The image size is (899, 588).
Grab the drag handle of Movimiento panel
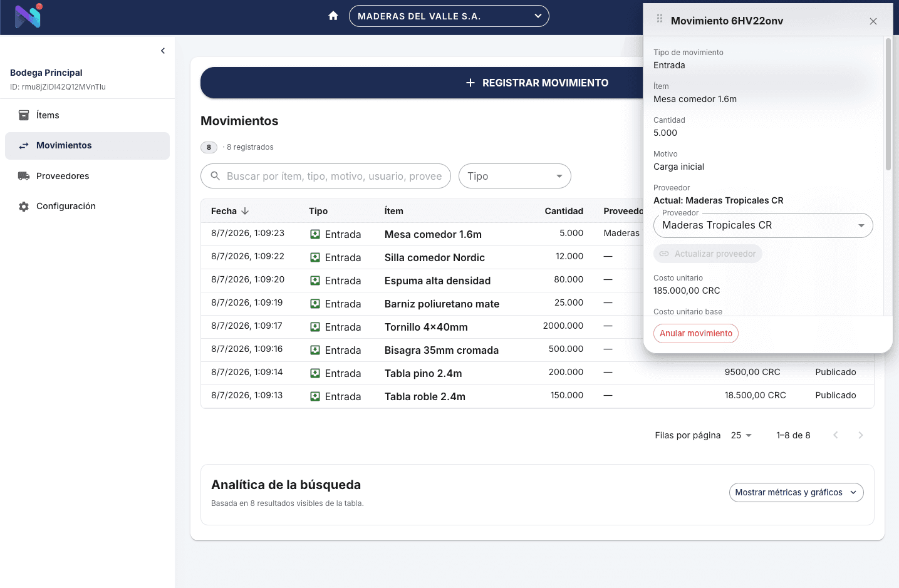pos(660,19)
